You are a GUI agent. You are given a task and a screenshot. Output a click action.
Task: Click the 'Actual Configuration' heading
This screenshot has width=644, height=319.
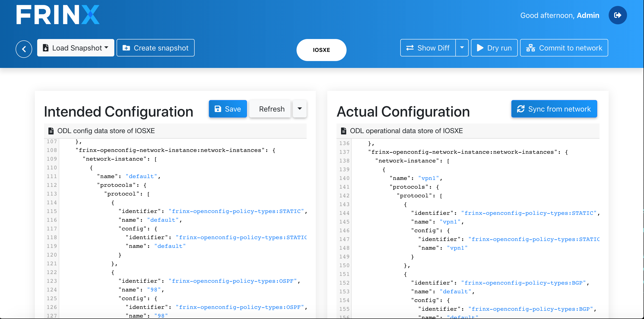403,112
